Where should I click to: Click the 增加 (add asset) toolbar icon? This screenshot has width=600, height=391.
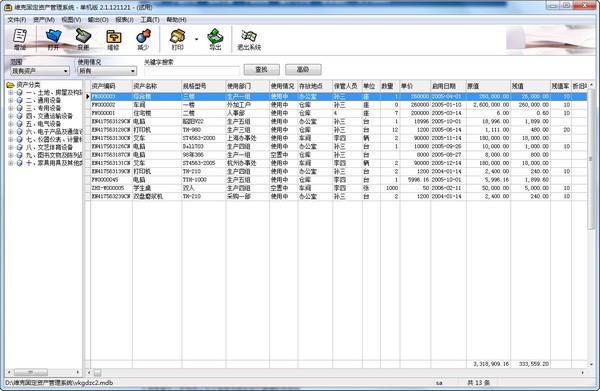coord(20,36)
